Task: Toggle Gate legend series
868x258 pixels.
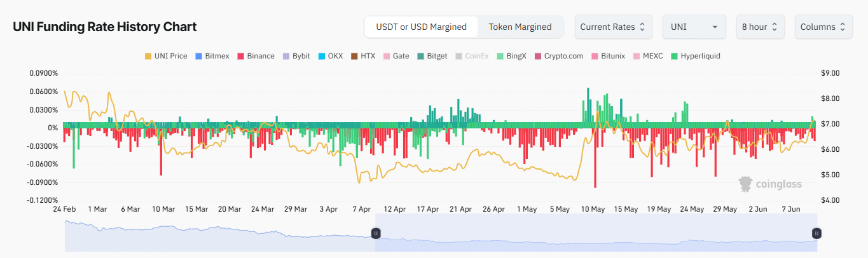Action: click(x=396, y=56)
